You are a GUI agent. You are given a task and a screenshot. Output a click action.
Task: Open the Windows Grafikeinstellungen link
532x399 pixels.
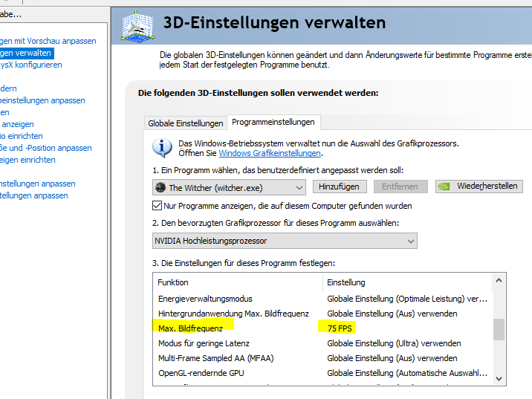(270, 153)
